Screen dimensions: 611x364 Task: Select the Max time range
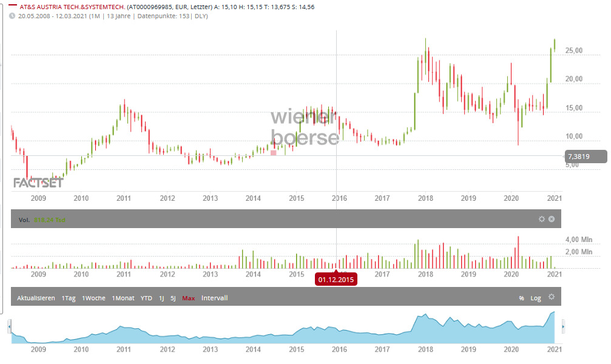click(x=189, y=298)
